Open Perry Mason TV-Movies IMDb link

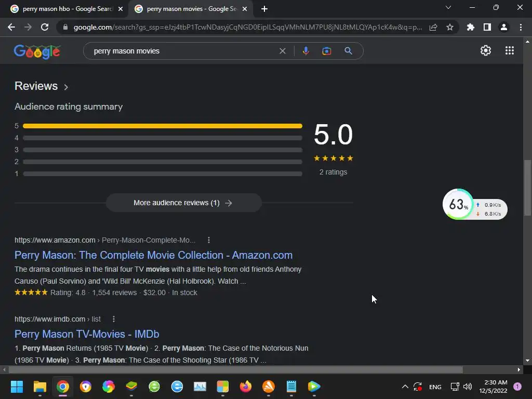point(87,334)
